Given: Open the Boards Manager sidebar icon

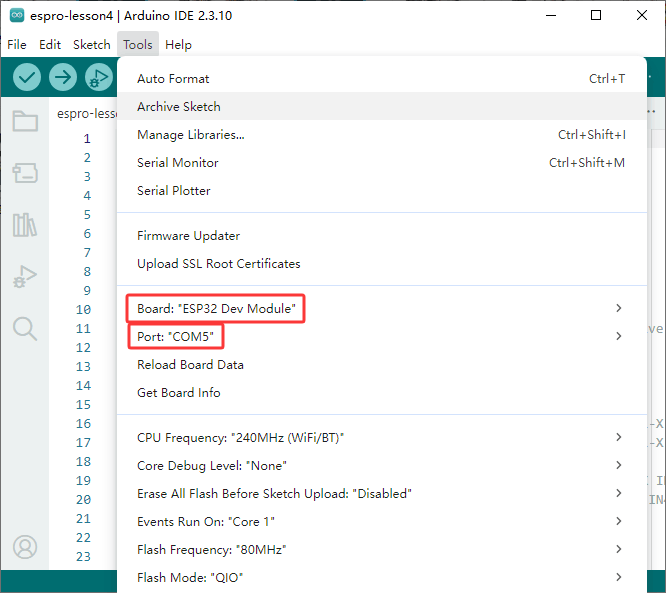Looking at the screenshot, I should [25, 172].
